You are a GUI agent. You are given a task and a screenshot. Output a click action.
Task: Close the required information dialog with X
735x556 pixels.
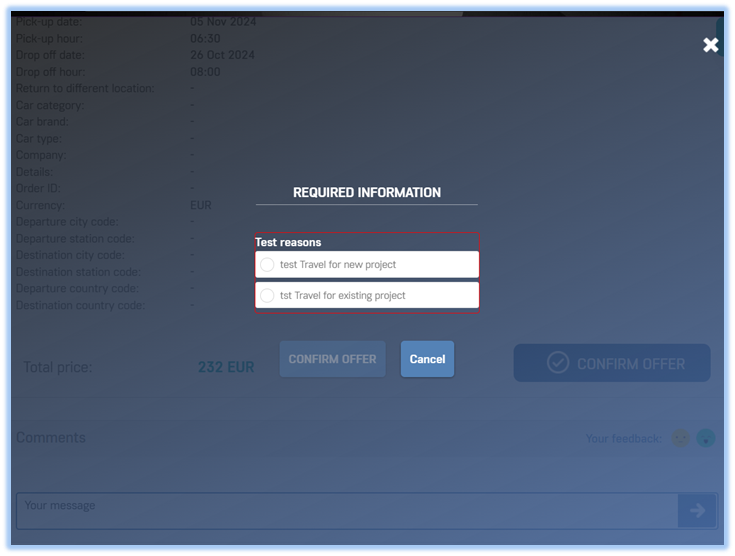pos(710,45)
